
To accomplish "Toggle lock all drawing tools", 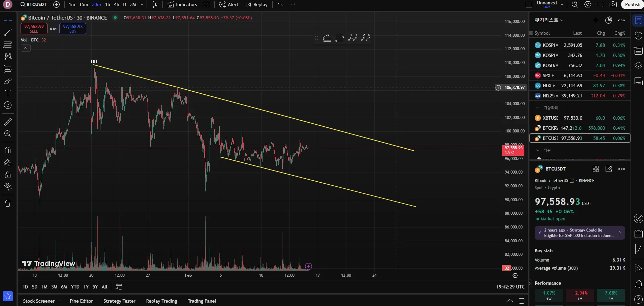I will (x=8, y=175).
